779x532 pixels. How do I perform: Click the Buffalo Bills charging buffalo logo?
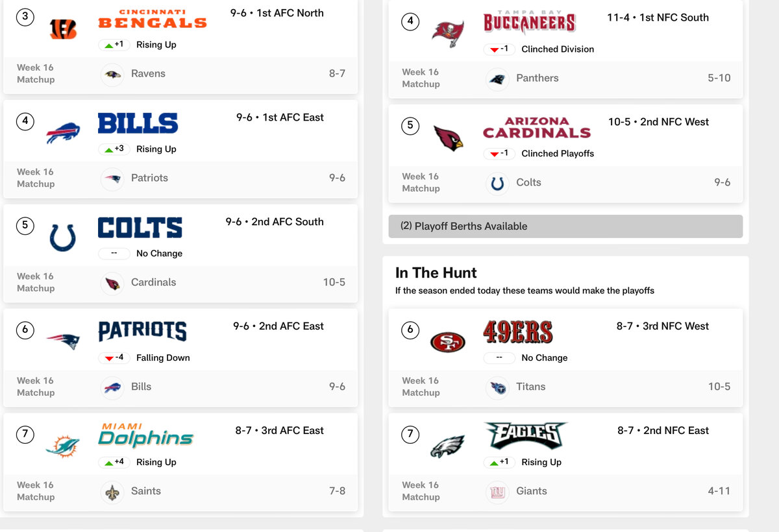[x=63, y=133]
